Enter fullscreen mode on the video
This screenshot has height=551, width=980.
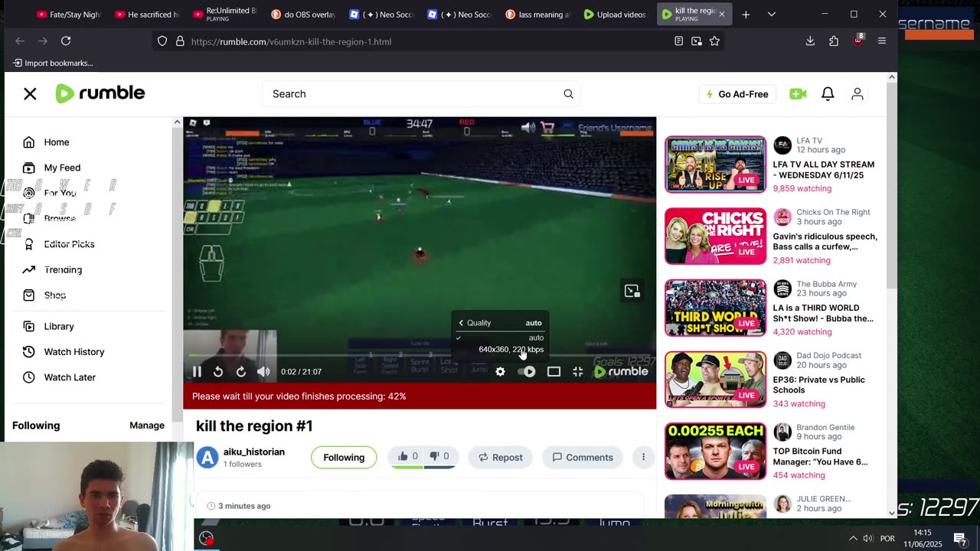point(578,372)
